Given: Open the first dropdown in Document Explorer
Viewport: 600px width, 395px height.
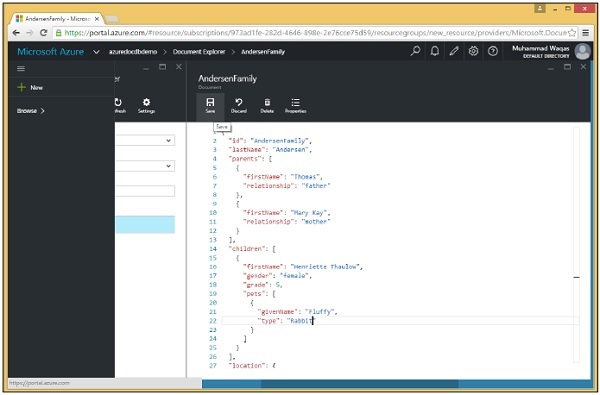Looking at the screenshot, I should tap(145, 140).
